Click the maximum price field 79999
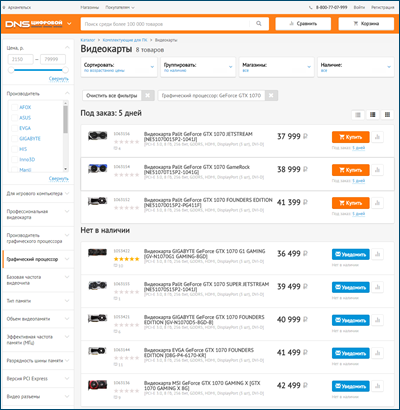Image resolution: width=400 pixels, height=410 pixels. click(x=53, y=59)
